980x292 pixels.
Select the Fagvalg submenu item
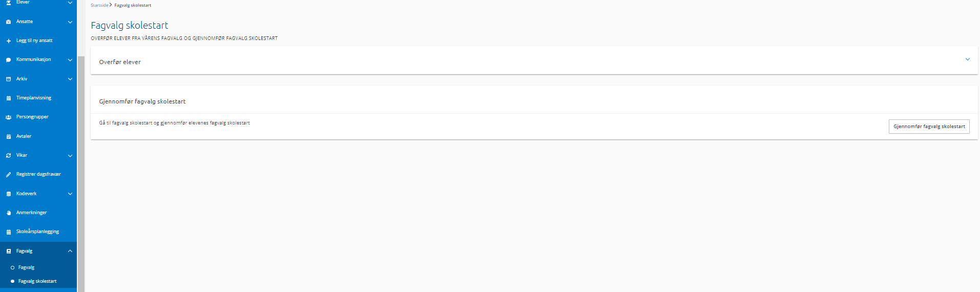(x=26, y=267)
